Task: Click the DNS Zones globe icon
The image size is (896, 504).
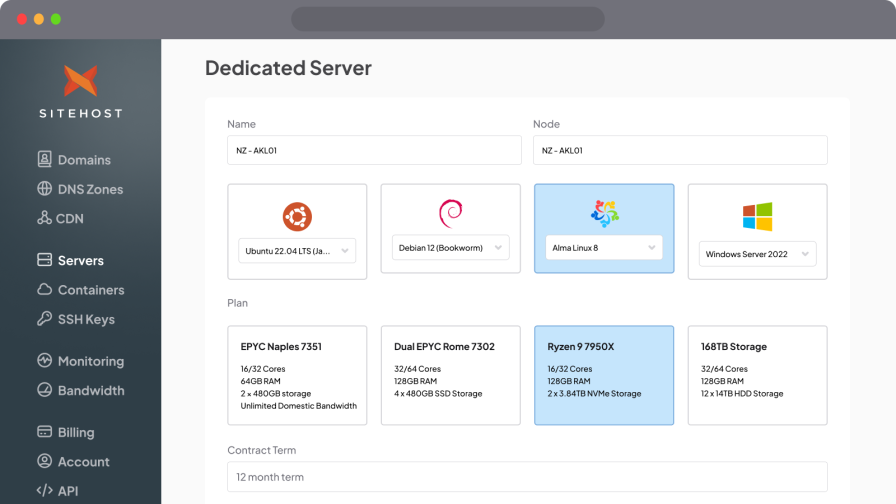Action: coord(45,189)
